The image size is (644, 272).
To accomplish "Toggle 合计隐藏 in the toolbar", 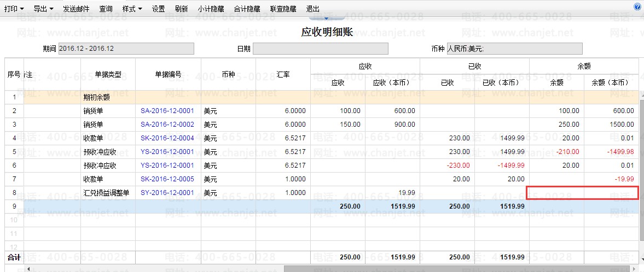I will point(247,9).
